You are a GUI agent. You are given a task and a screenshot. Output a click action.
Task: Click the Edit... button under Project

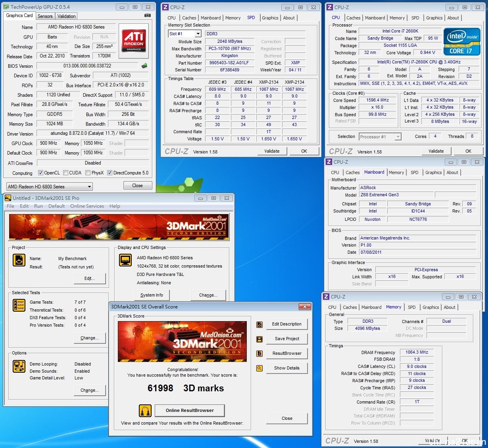tap(90, 278)
